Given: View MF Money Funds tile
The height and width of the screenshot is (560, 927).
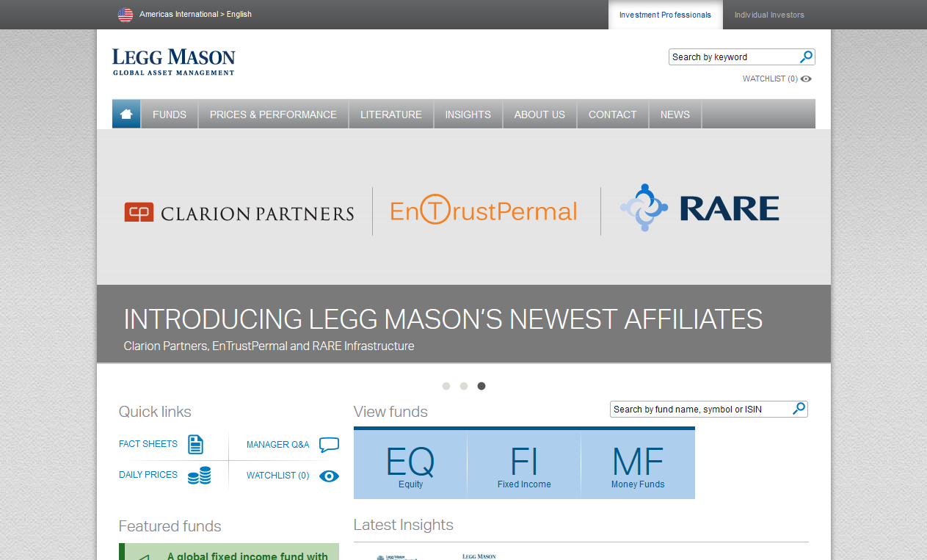Looking at the screenshot, I should click(638, 465).
